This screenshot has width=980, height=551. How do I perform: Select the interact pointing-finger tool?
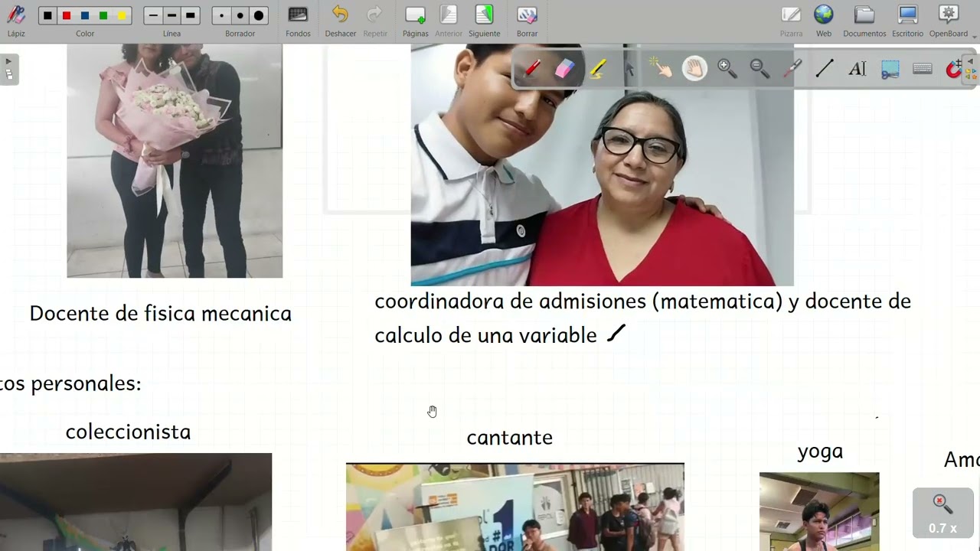[661, 69]
